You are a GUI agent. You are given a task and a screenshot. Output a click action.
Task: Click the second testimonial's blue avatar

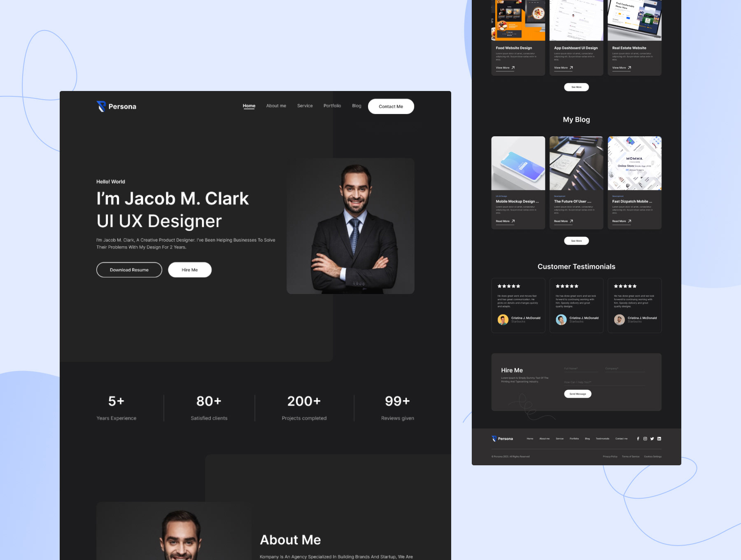(x=561, y=320)
